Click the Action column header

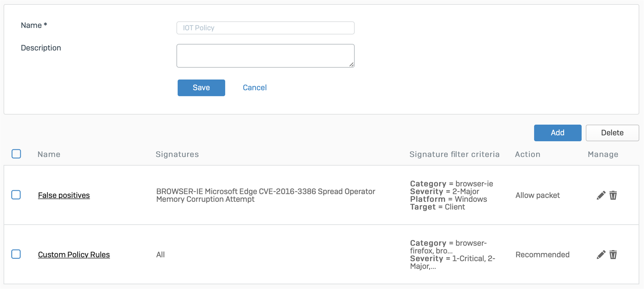pyautogui.click(x=528, y=154)
